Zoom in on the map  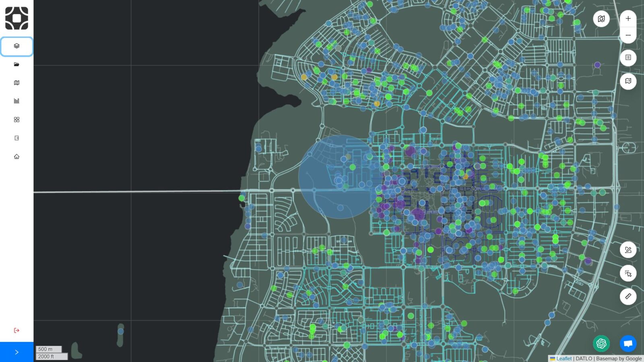[x=628, y=19]
